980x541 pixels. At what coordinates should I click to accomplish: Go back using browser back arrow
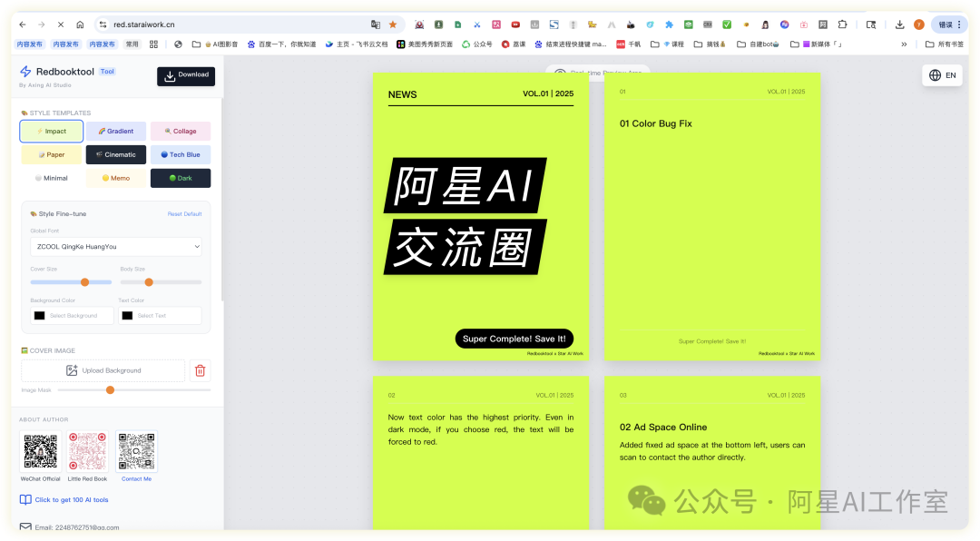(23, 25)
